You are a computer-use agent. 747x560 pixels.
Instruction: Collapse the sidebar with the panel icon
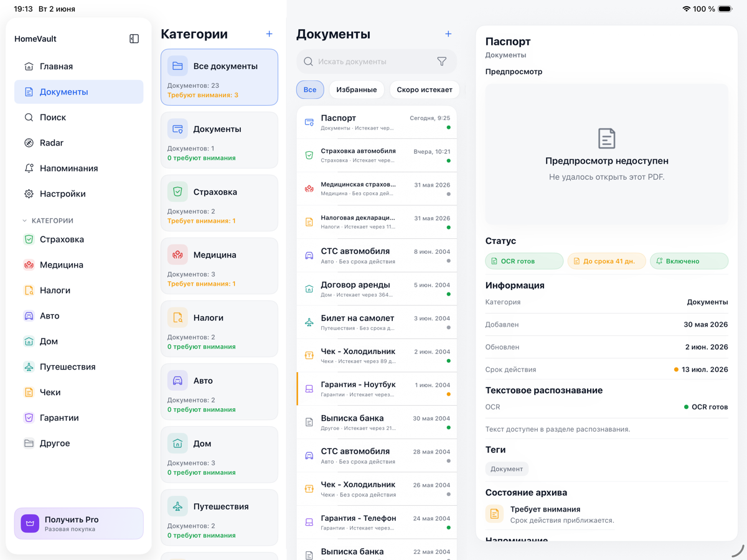[134, 39]
